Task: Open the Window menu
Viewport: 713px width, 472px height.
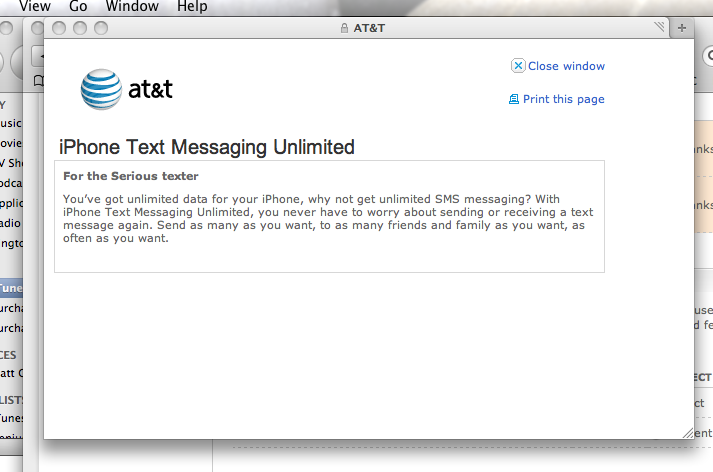Action: click(132, 6)
